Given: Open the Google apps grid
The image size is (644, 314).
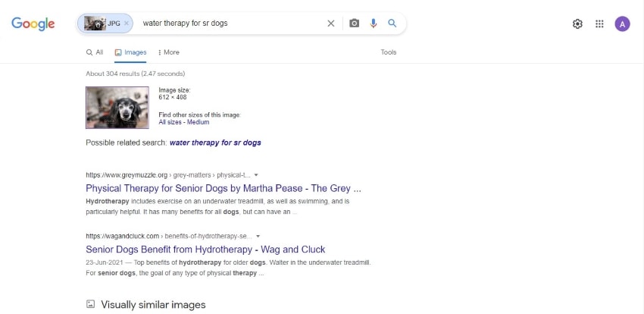Looking at the screenshot, I should pos(599,24).
